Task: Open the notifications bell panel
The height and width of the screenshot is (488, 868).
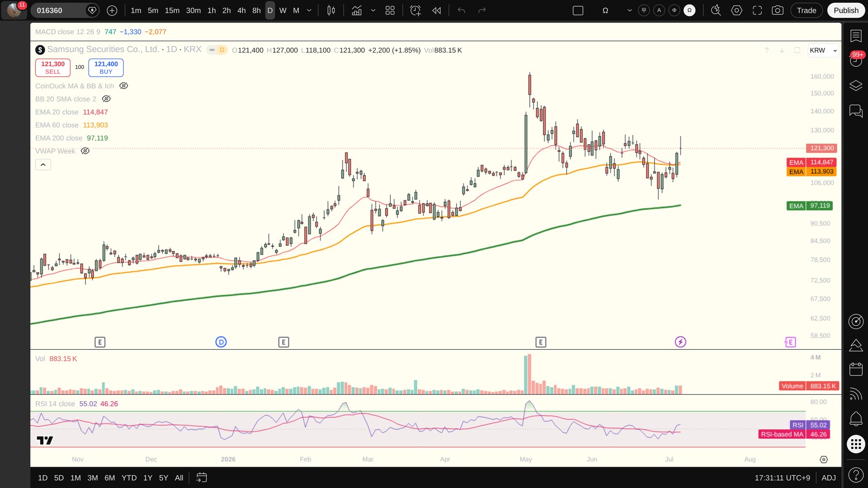Action: [x=856, y=419]
